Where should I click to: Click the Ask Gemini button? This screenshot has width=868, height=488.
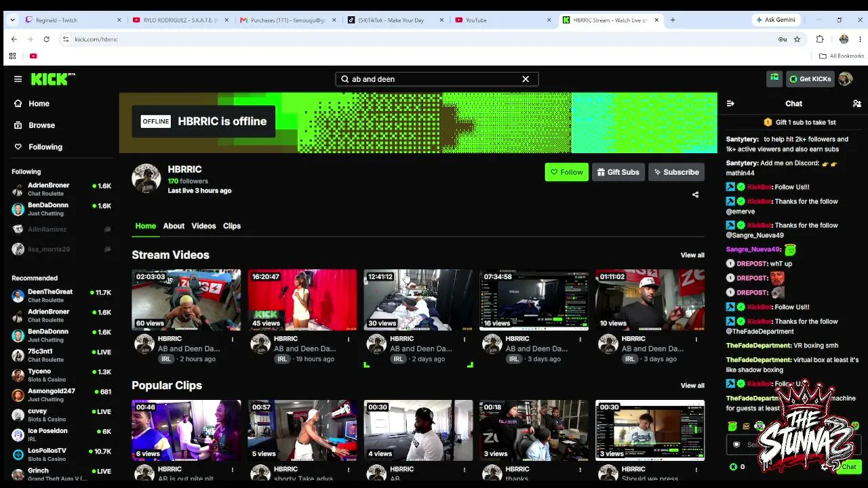tap(776, 20)
